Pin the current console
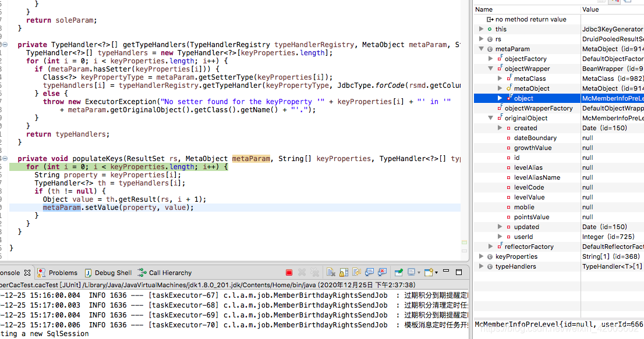The height and width of the screenshot is (339, 644). (x=398, y=273)
